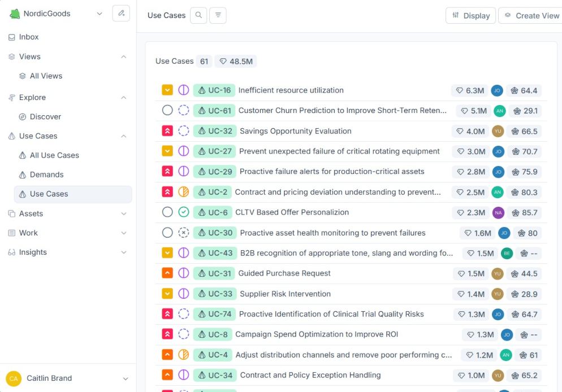The height and width of the screenshot is (392, 562).
Task: Collapse the Use Cases sidebar section chevron
Action: (x=124, y=136)
